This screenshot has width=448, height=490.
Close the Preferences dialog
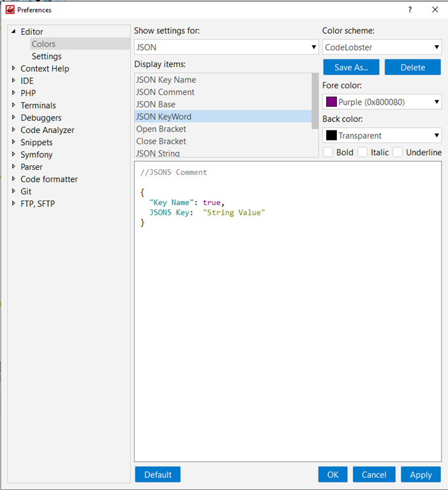(x=435, y=10)
